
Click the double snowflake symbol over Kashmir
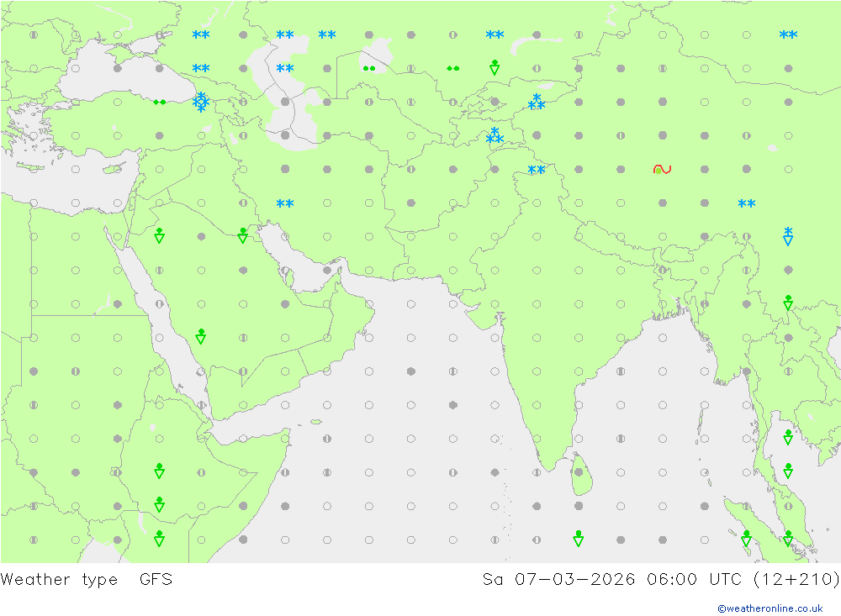pos(537,170)
